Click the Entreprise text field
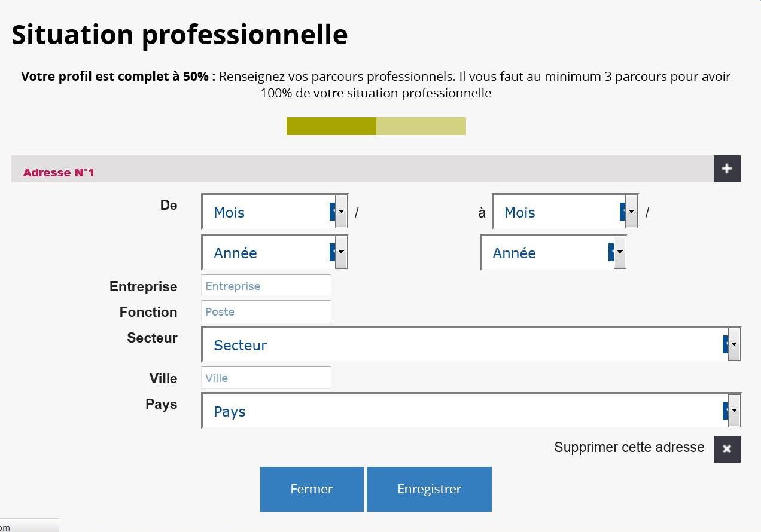The height and width of the screenshot is (532, 761). pyautogui.click(x=266, y=286)
